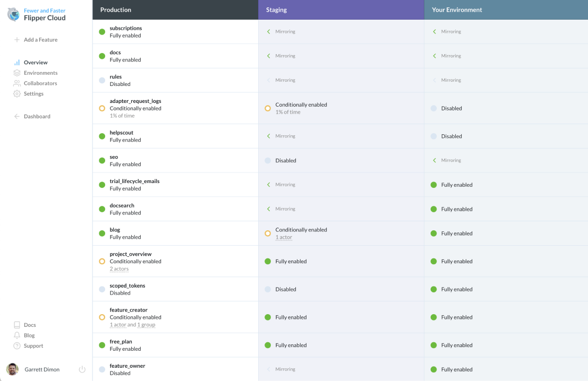The height and width of the screenshot is (381, 588).
Task: Toggle the subscriptions status dot in Production
Action: (x=101, y=32)
